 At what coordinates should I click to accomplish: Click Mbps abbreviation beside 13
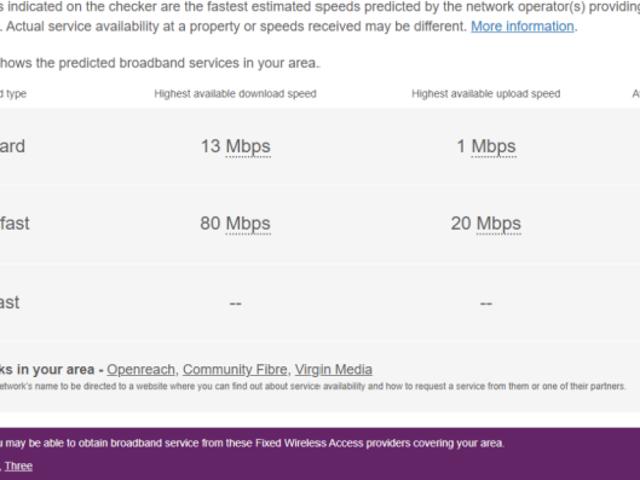pos(248,147)
